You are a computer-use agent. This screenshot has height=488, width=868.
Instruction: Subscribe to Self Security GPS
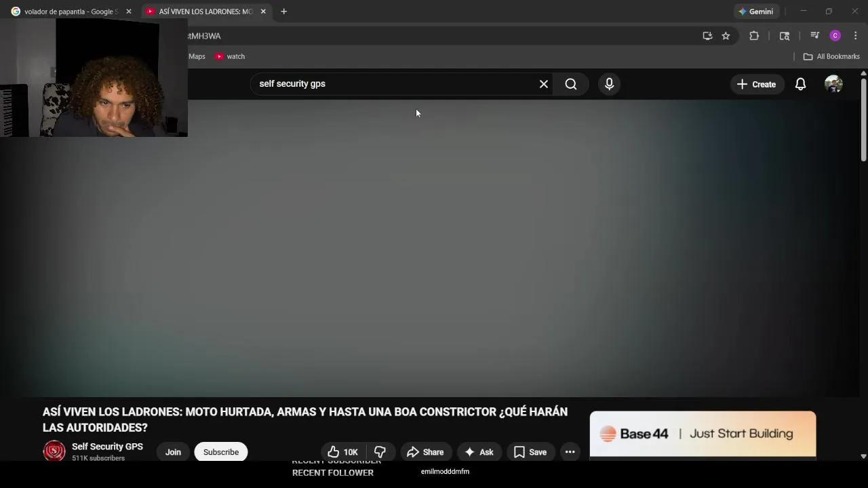(x=221, y=452)
